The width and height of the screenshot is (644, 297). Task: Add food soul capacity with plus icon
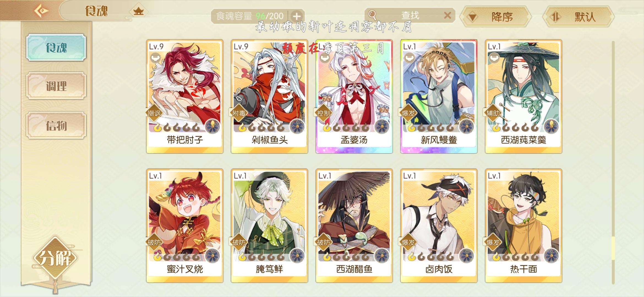(x=297, y=16)
